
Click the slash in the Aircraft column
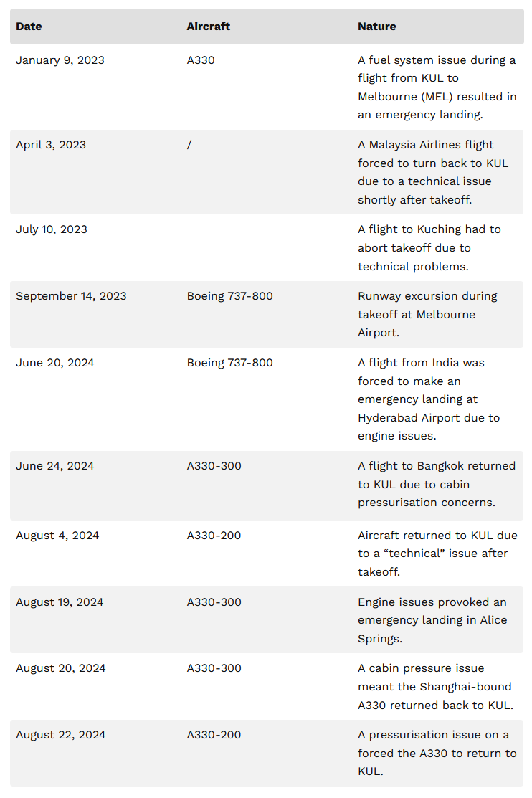click(x=189, y=145)
